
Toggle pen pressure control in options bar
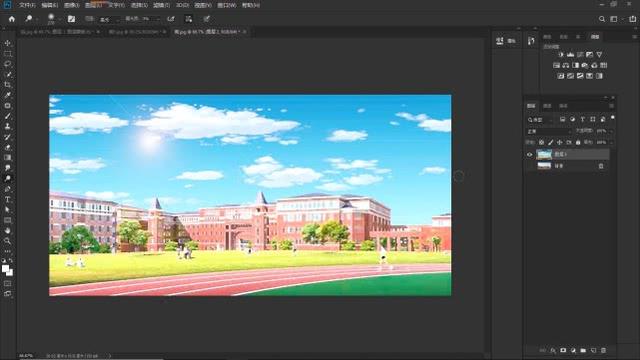pyautogui.click(x=207, y=19)
